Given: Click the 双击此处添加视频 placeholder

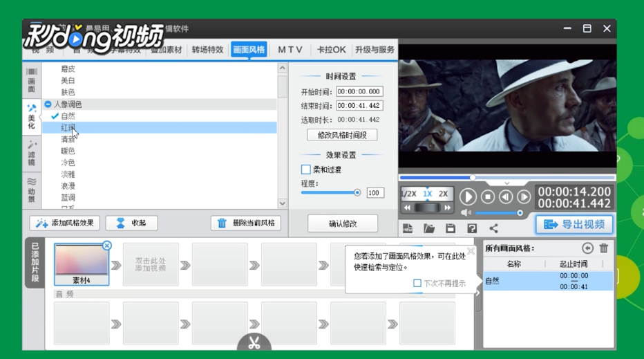Looking at the screenshot, I should tap(151, 264).
